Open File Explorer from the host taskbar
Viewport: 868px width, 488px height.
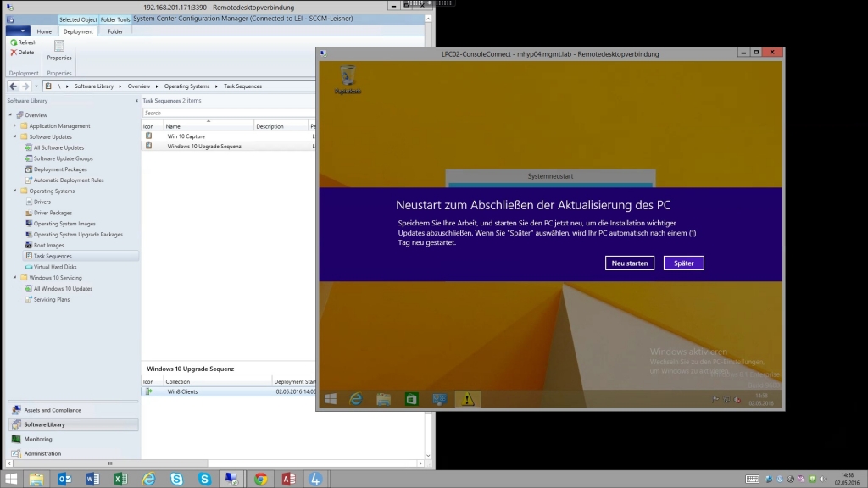coord(36,479)
